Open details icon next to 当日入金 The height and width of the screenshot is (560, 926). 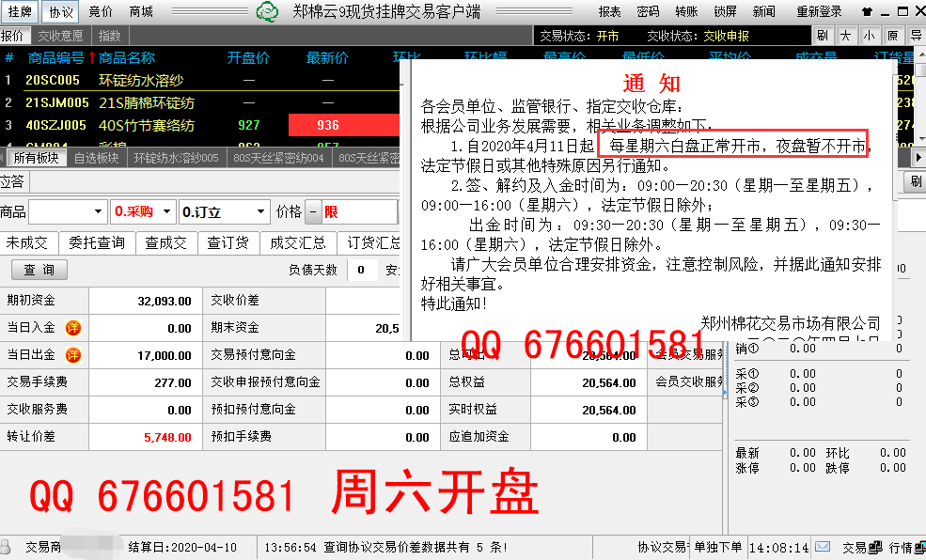73,328
